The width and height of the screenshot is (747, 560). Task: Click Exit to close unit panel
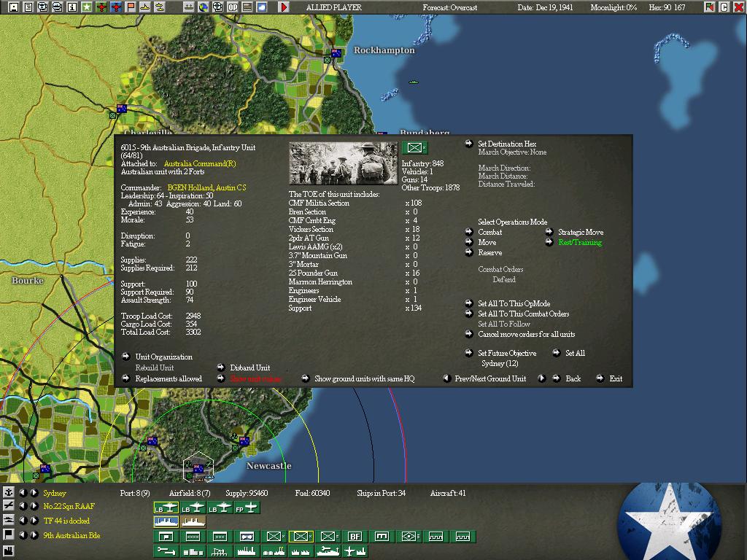click(616, 379)
